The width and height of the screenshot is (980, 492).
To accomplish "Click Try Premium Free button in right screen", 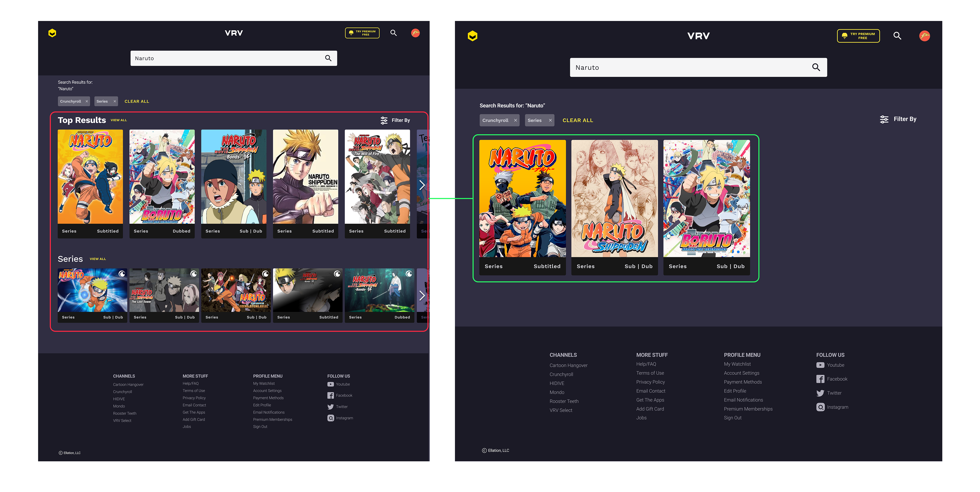I will click(x=858, y=36).
